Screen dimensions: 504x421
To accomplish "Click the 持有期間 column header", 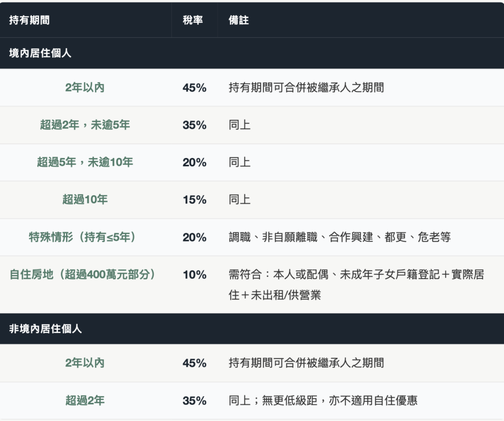I will click(30, 20).
